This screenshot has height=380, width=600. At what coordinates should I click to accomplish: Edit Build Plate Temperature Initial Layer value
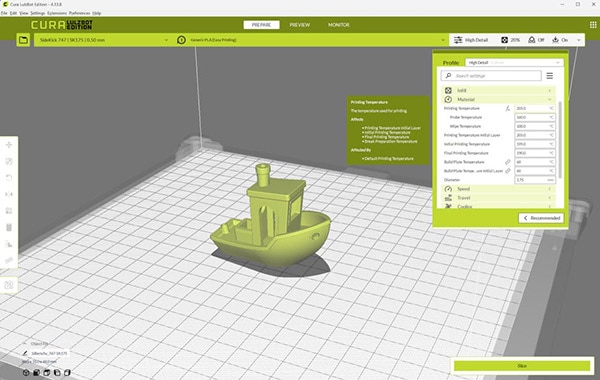pyautogui.click(x=535, y=171)
